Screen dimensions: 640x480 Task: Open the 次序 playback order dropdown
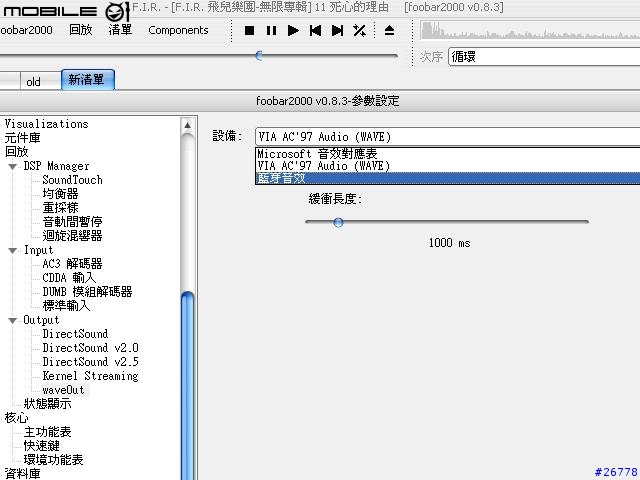pyautogui.click(x=544, y=56)
